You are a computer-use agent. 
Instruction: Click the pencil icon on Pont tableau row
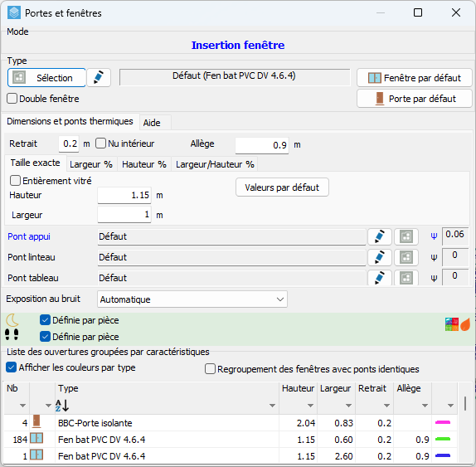380,278
